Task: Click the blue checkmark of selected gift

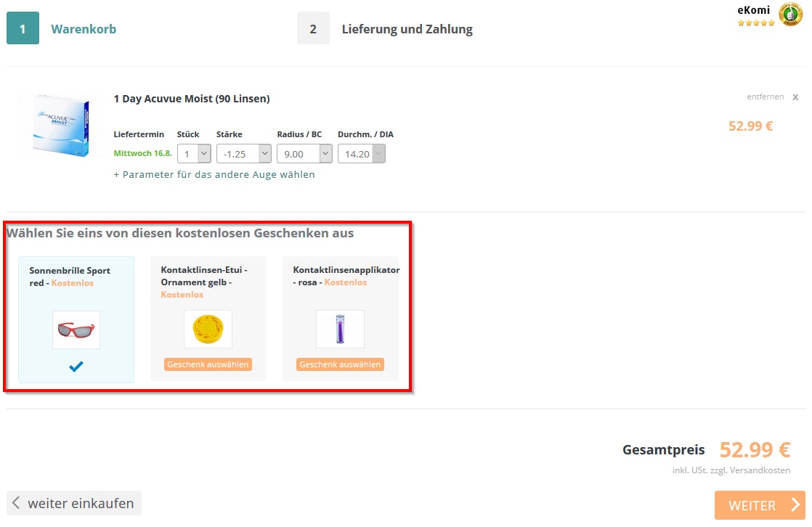Action: point(76,367)
